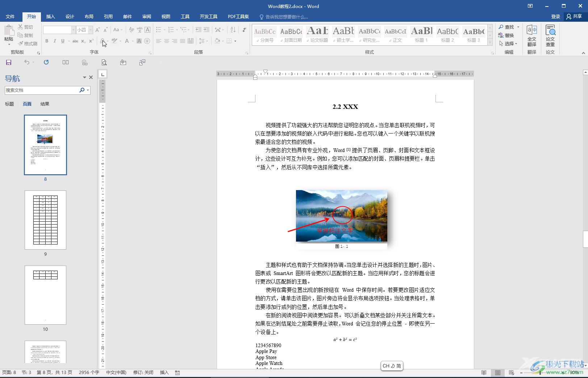Toggle insert mode (插入) in status bar
The height and width of the screenshot is (378, 588).
[x=164, y=373]
